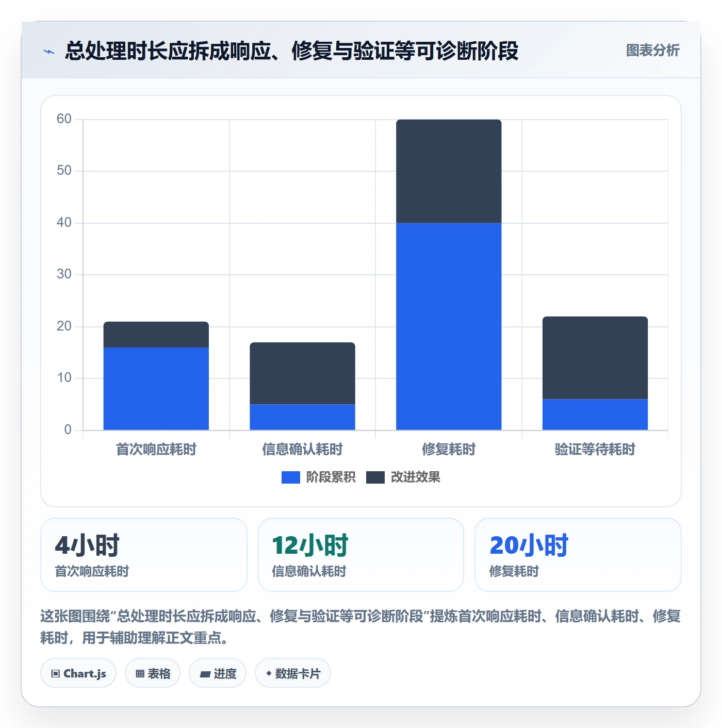Click the dark bar segment for 首次响应耗时
The height and width of the screenshot is (728, 722).
(x=156, y=335)
